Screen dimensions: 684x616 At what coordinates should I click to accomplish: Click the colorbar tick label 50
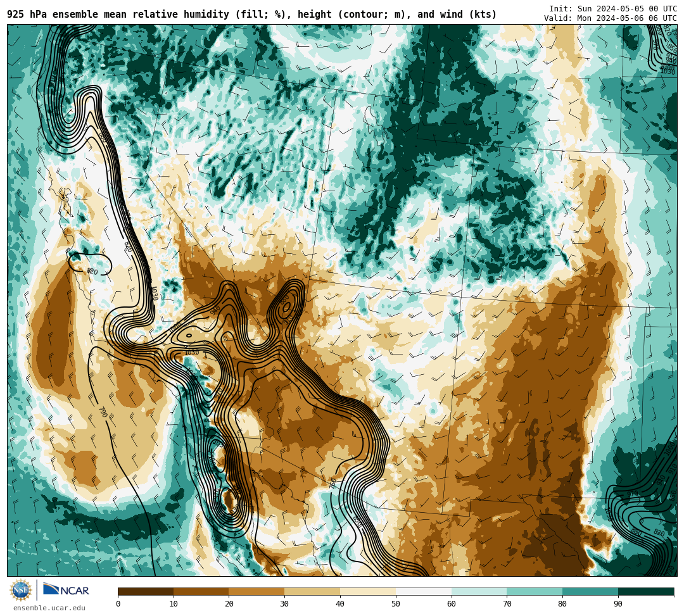pyautogui.click(x=396, y=604)
